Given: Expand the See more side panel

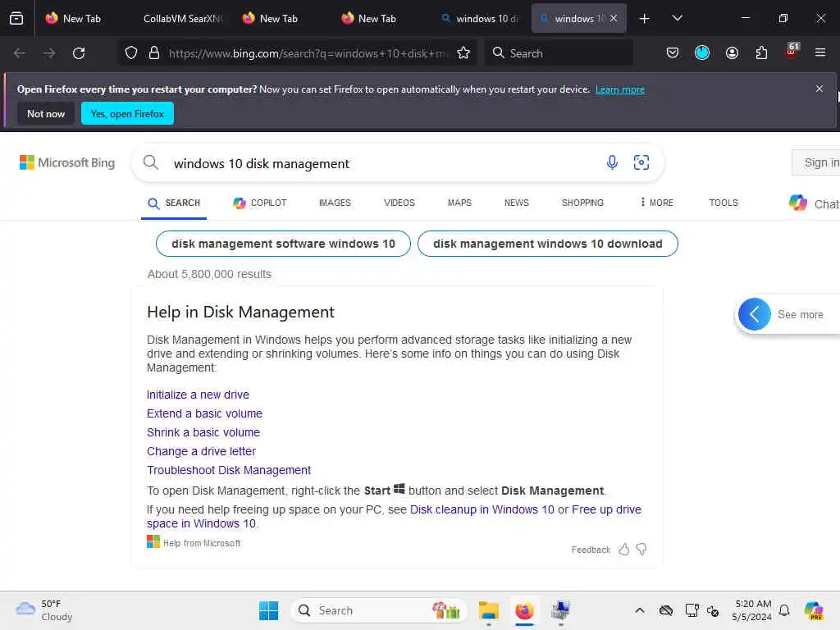Looking at the screenshot, I should [x=755, y=314].
